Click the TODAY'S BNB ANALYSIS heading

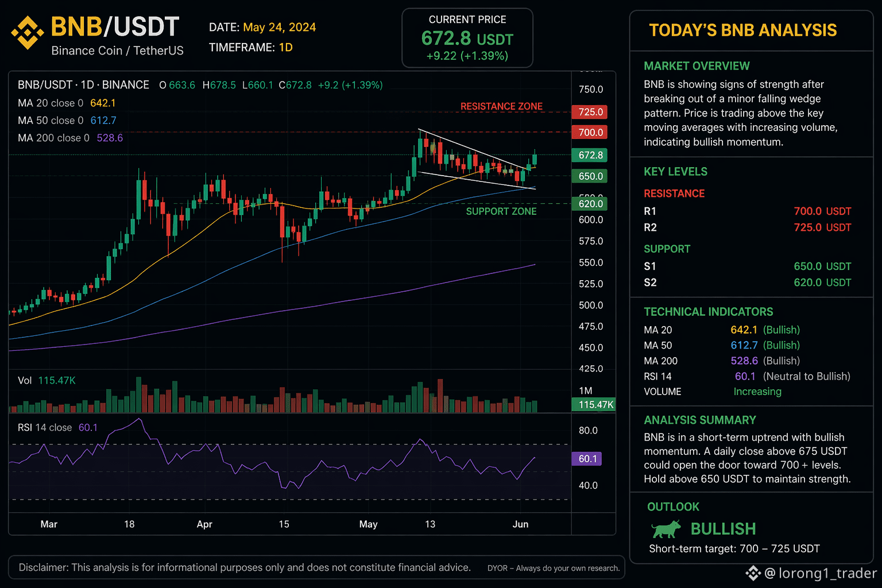pyautogui.click(x=743, y=30)
